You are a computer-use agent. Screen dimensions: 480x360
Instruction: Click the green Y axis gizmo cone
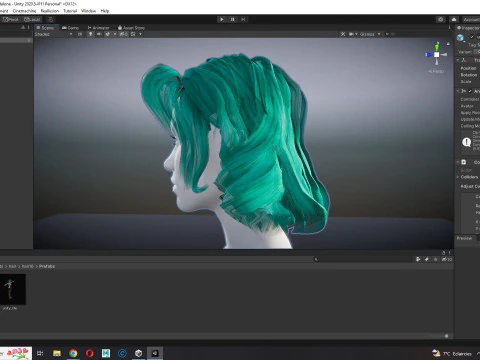pyautogui.click(x=437, y=47)
